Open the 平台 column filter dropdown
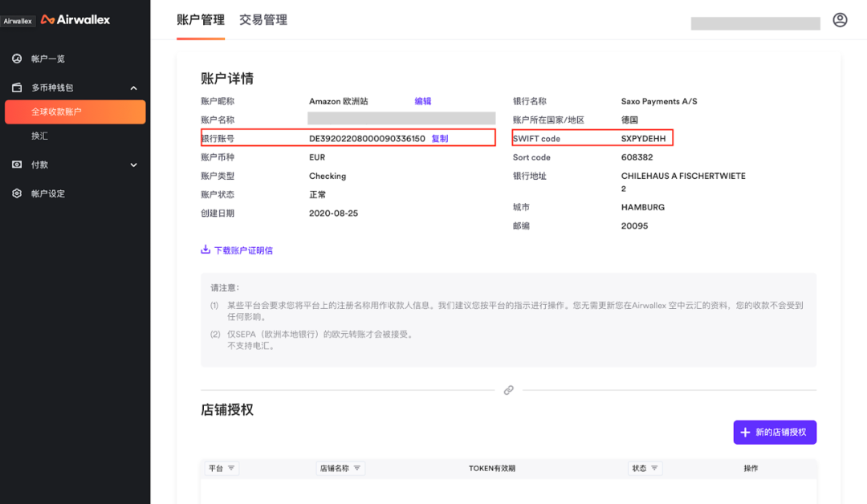This screenshot has height=504, width=867. click(x=233, y=468)
